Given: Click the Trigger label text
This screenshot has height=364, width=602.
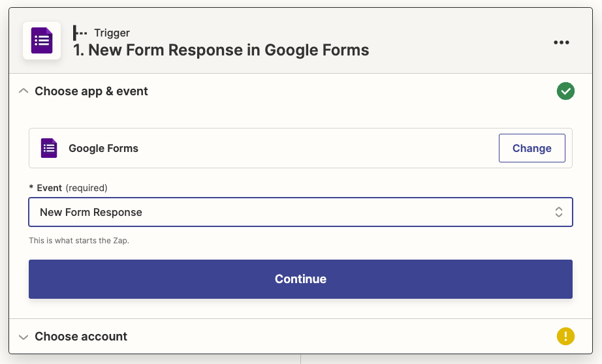Looking at the screenshot, I should coord(112,33).
